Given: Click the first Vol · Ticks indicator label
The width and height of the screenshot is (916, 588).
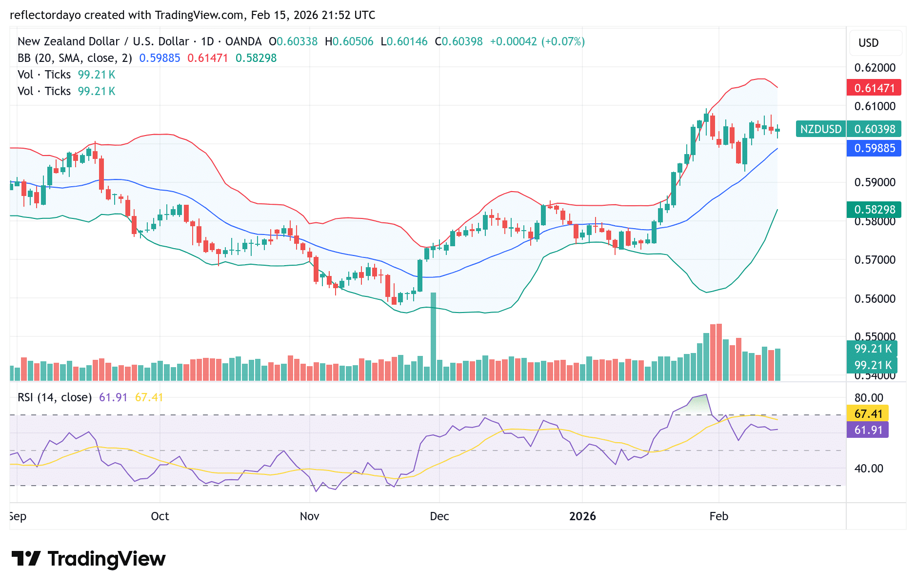Looking at the screenshot, I should [44, 75].
